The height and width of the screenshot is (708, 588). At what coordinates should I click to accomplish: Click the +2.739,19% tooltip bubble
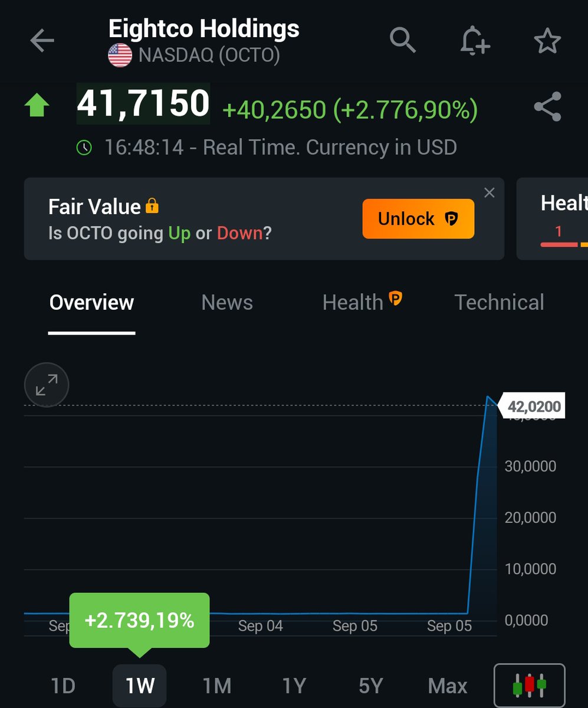(x=139, y=621)
